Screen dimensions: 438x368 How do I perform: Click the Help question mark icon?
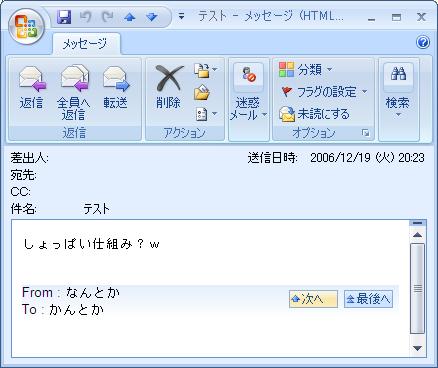coord(423,42)
